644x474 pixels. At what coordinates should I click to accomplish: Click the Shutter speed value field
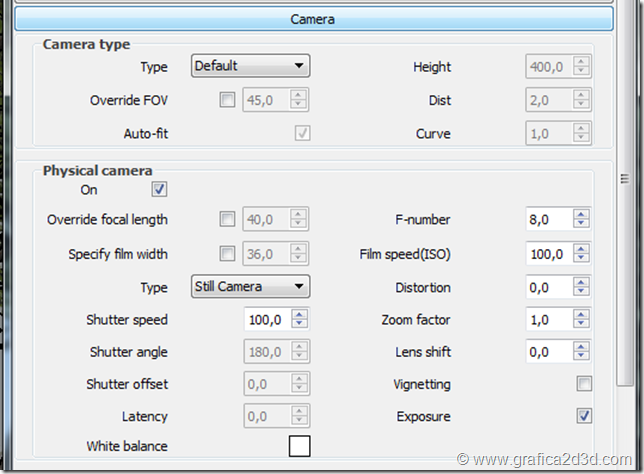click(266, 320)
